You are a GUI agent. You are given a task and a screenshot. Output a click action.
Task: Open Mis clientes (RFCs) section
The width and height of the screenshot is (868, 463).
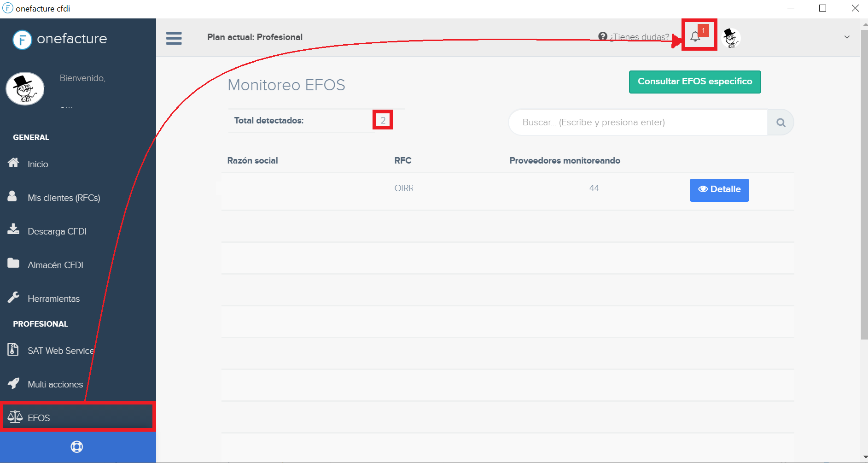point(64,198)
